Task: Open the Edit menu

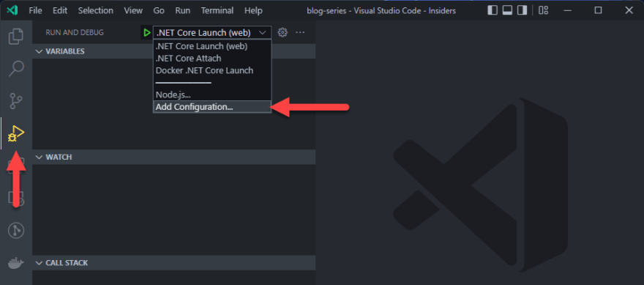Action: click(60, 11)
